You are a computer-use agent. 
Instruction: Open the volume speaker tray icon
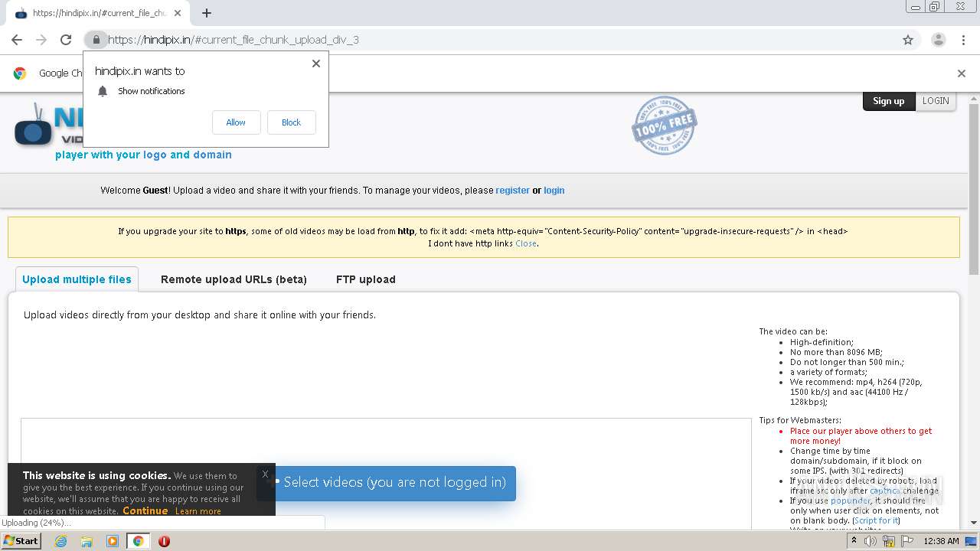871,541
